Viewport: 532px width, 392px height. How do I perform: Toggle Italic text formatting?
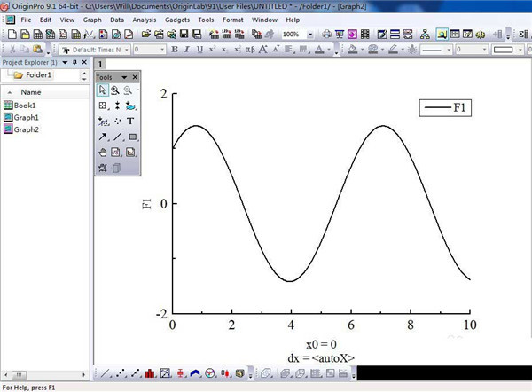pos(186,50)
